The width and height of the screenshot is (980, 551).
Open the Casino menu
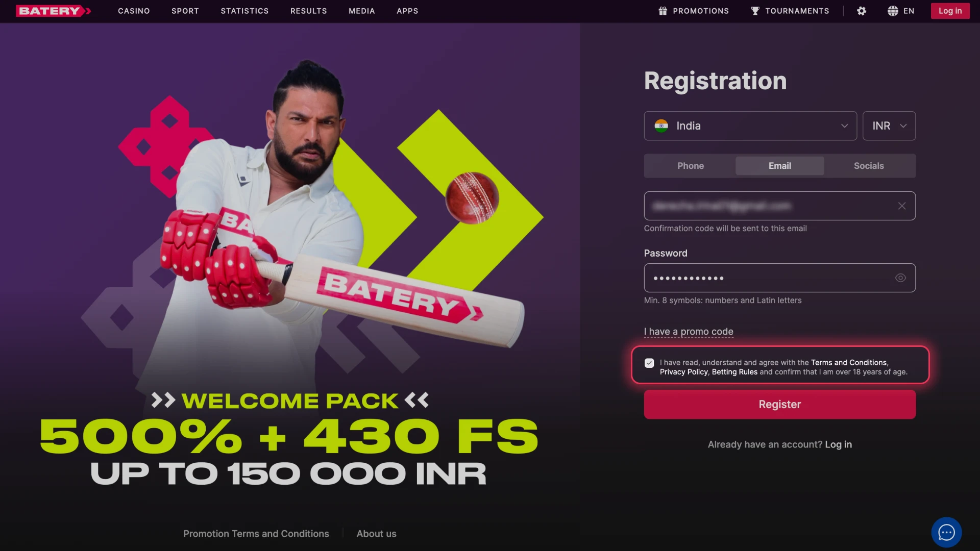click(x=134, y=11)
